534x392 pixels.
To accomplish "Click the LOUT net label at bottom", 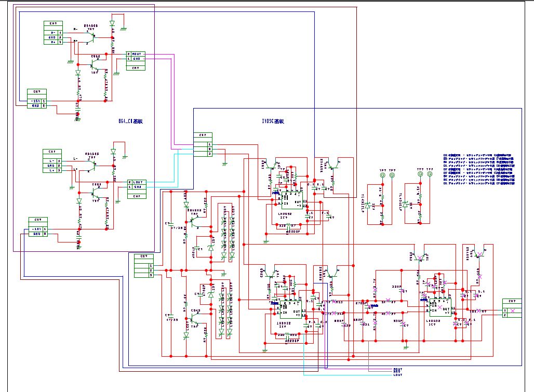I will (398, 374).
